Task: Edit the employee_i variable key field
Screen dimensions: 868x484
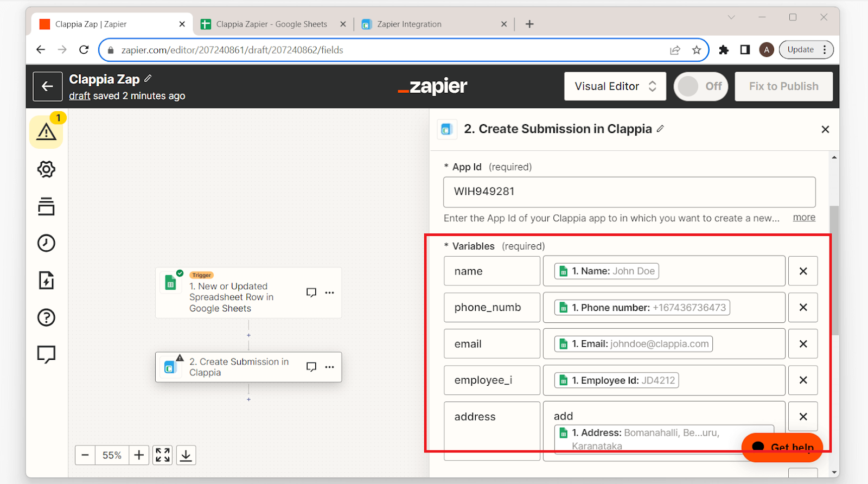Action: coord(492,380)
